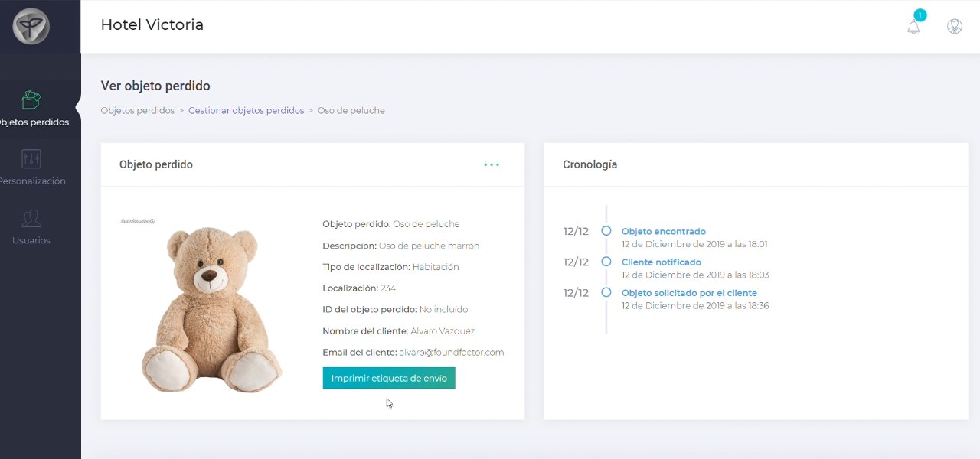Image resolution: width=980 pixels, height=459 pixels.
Task: Open the Cliente notificado timeline entry
Action: [x=661, y=262]
